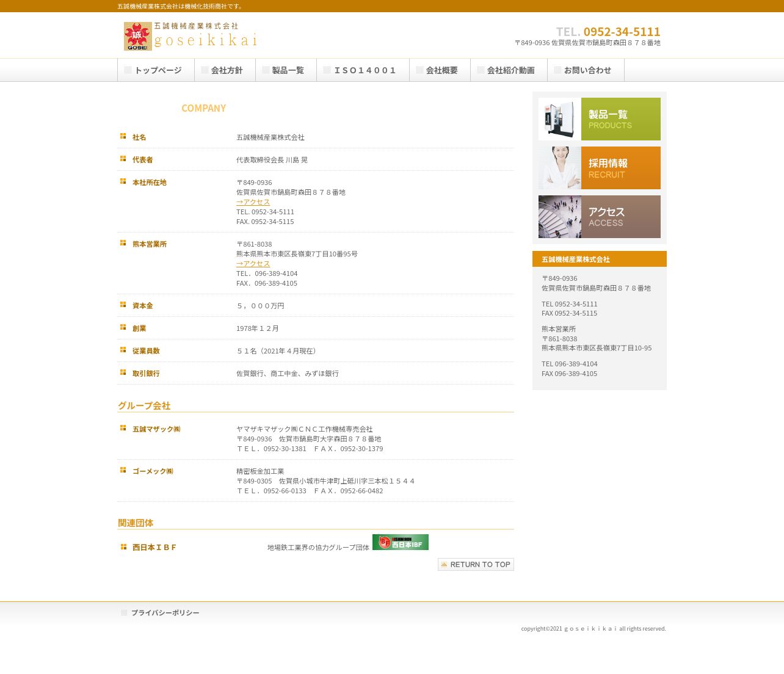Click the header phone number 0952-34-5111

tap(622, 32)
